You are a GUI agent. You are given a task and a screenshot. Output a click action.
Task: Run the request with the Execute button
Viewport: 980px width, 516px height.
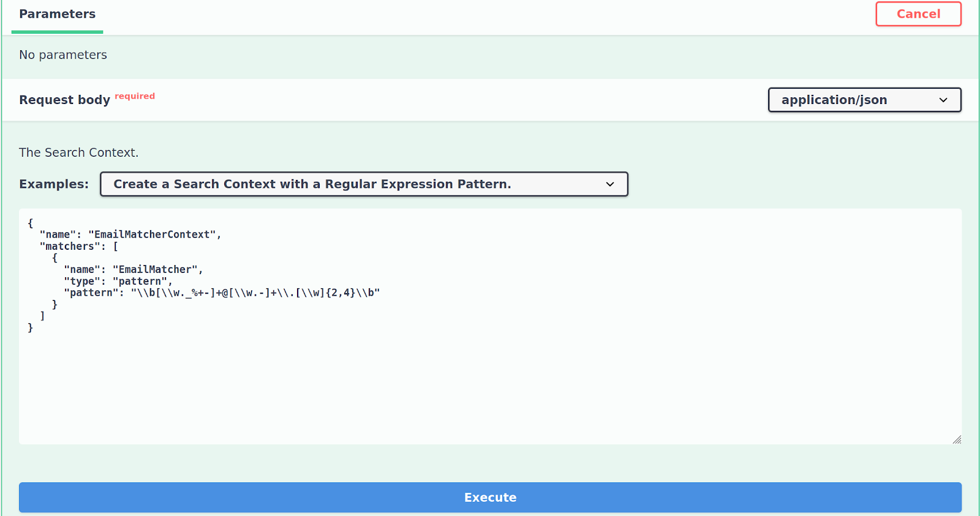[490, 498]
